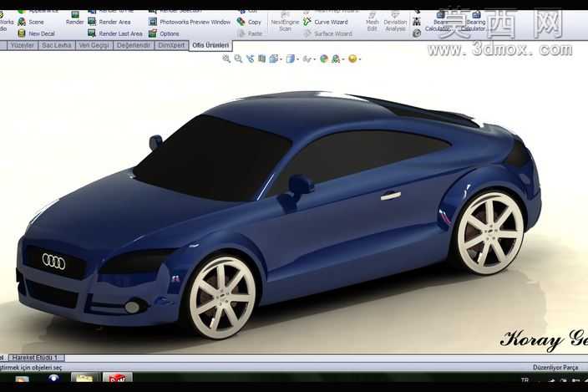This screenshot has height=392, width=588.
Task: Switch to the Sac Levha tab
Action: [x=57, y=45]
